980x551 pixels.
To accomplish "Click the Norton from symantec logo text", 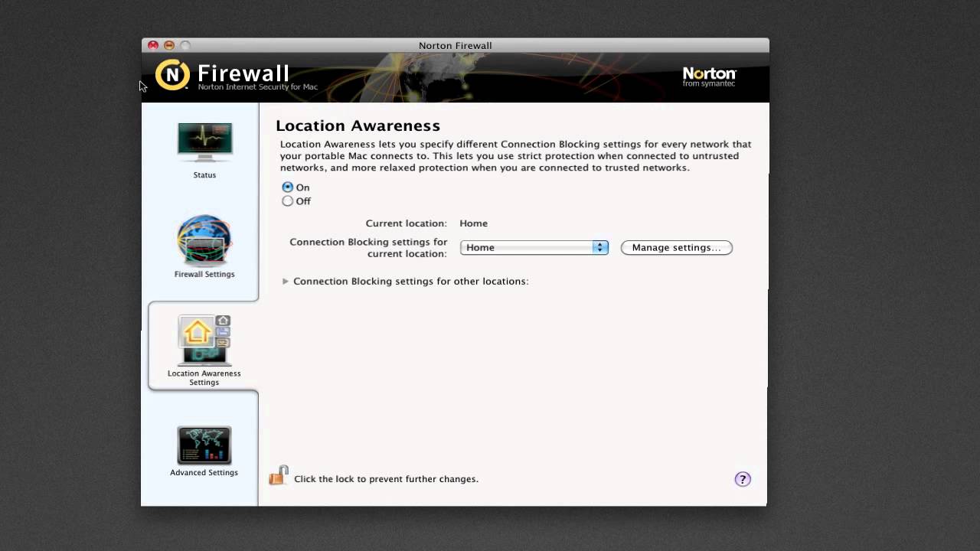I will tap(709, 77).
